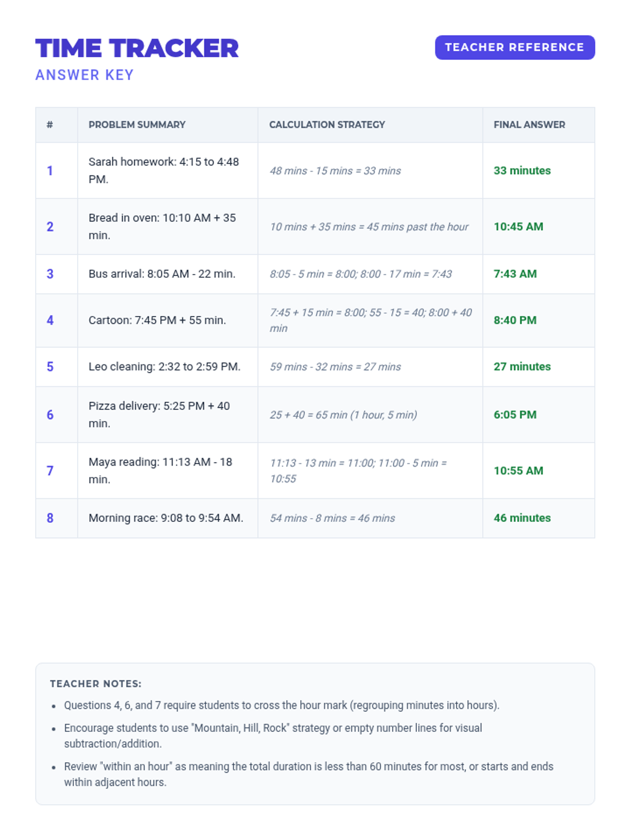Click the Cartoon calculation strategy text
The image size is (630, 840).
370,320
